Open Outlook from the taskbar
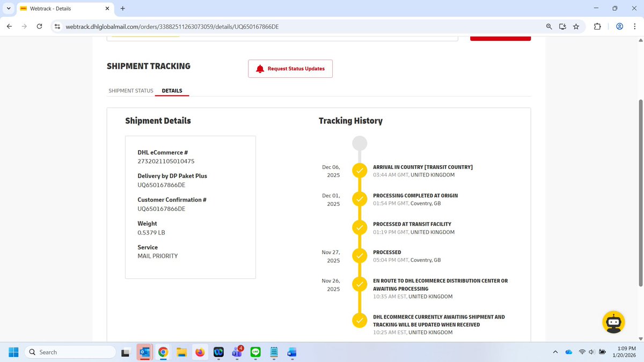The height and width of the screenshot is (362, 644). (144, 352)
